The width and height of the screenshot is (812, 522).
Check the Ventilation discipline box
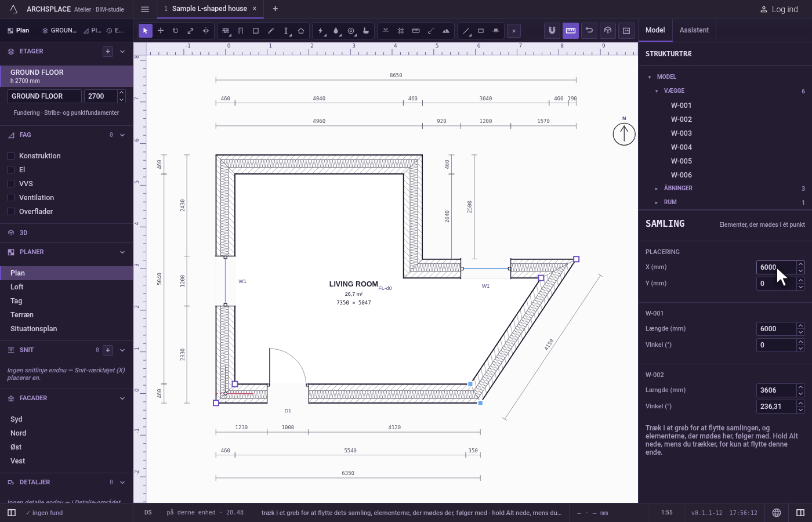tap(10, 197)
